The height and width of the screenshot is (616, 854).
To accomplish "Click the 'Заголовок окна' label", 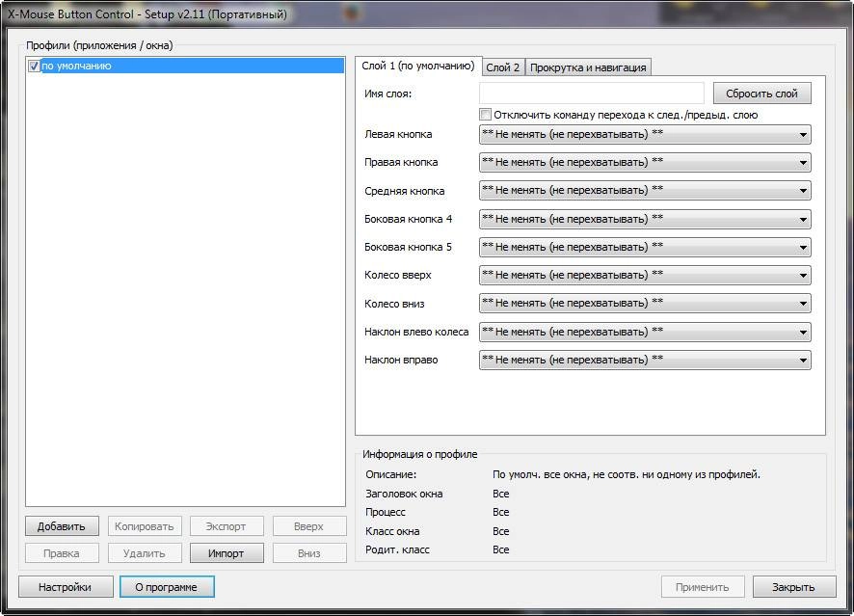I will coord(404,494).
